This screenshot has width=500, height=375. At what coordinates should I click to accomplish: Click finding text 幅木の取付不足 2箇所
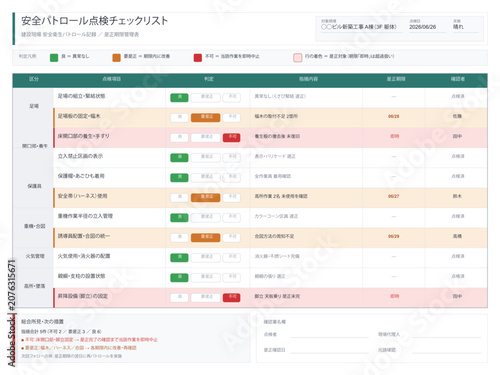pos(276,116)
